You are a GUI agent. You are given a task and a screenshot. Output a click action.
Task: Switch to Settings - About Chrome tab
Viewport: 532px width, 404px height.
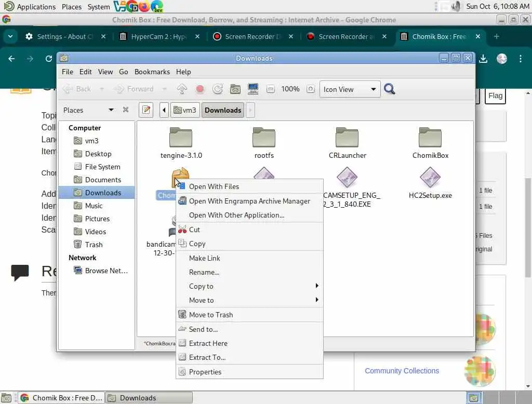[x=64, y=36]
